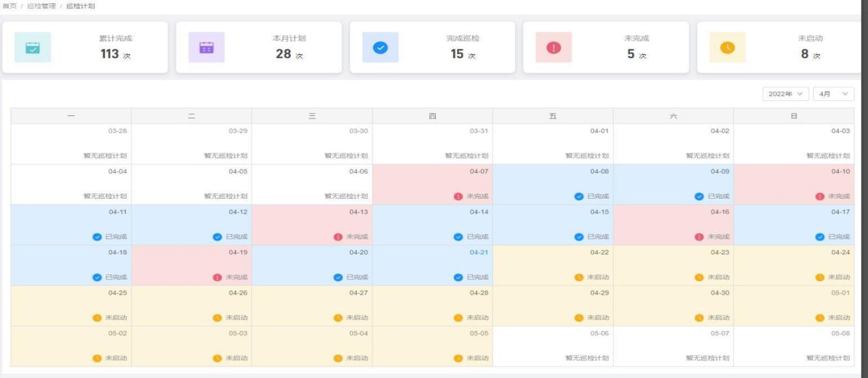This screenshot has width=868, height=378.
Task: Click the 未完成 status label on 04-13
Action: point(357,237)
